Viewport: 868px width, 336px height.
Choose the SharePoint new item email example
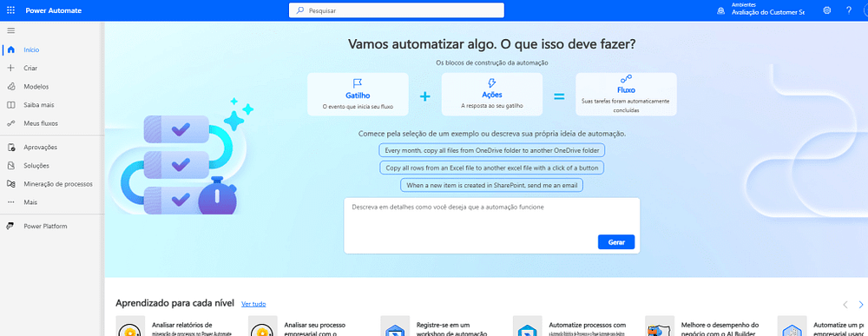click(x=491, y=185)
